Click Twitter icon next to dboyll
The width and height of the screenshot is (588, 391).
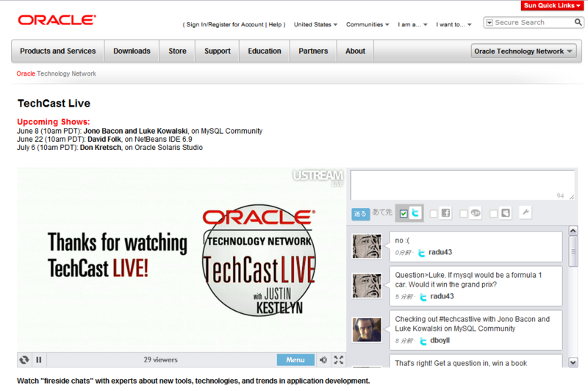(x=423, y=341)
